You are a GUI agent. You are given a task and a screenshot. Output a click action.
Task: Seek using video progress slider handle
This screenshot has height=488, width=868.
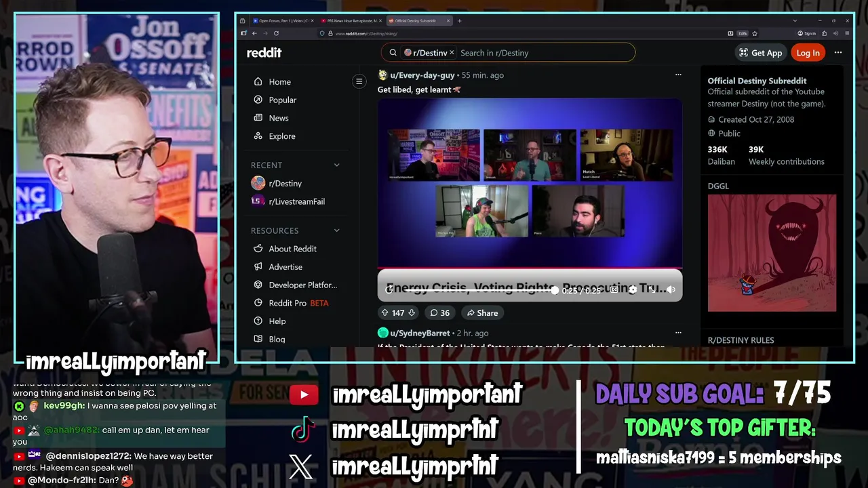click(554, 290)
